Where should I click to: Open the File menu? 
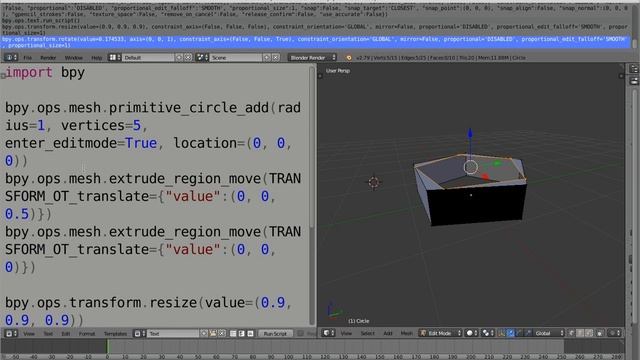pyautogui.click(x=27, y=58)
